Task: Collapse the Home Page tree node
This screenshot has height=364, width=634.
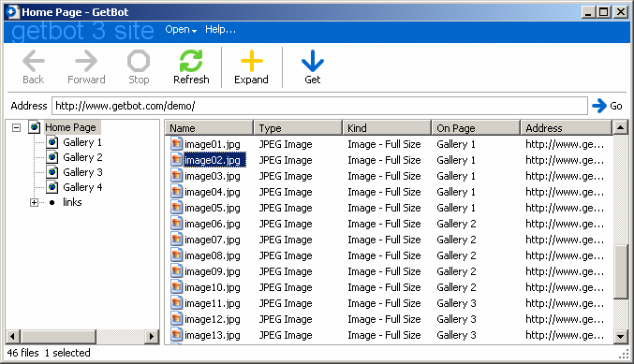Action: tap(16, 127)
